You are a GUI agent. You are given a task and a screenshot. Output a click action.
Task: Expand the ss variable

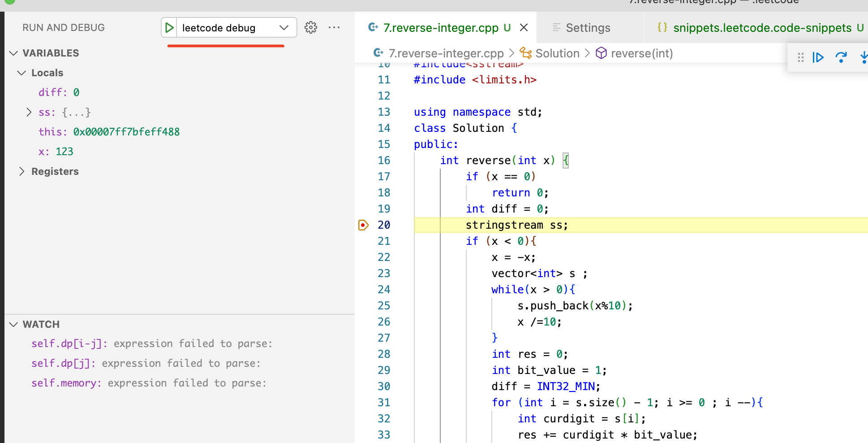pyautogui.click(x=29, y=112)
